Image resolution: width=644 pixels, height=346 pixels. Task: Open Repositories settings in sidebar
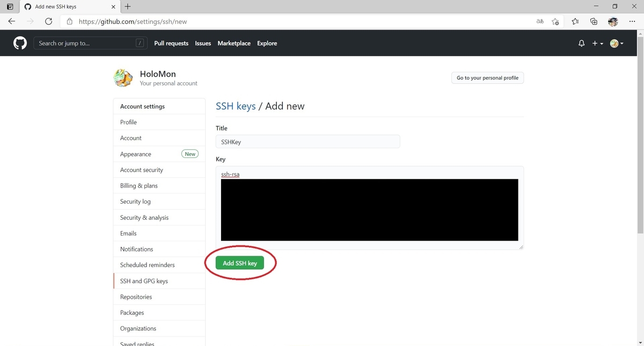pyautogui.click(x=159, y=297)
